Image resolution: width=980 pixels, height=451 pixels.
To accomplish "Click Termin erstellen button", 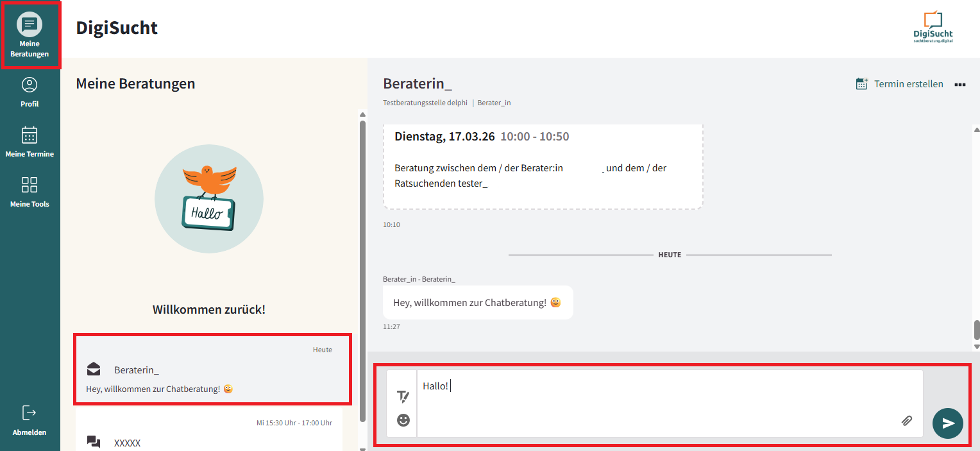I will (x=899, y=84).
